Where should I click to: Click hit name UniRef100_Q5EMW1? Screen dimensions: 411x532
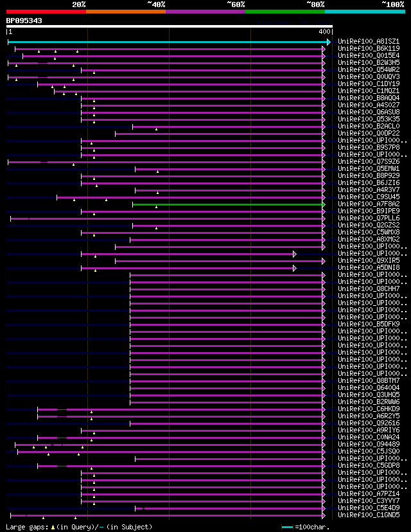pyautogui.click(x=369, y=168)
